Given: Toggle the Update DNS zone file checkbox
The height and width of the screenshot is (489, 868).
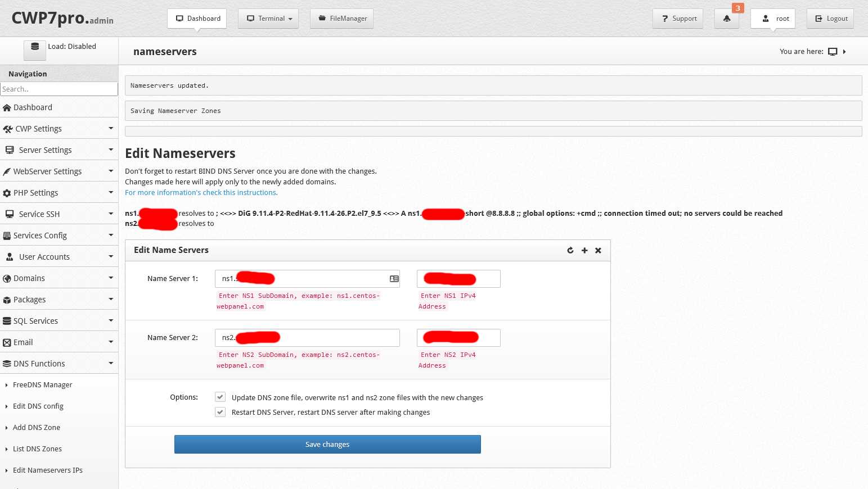Looking at the screenshot, I should point(221,397).
